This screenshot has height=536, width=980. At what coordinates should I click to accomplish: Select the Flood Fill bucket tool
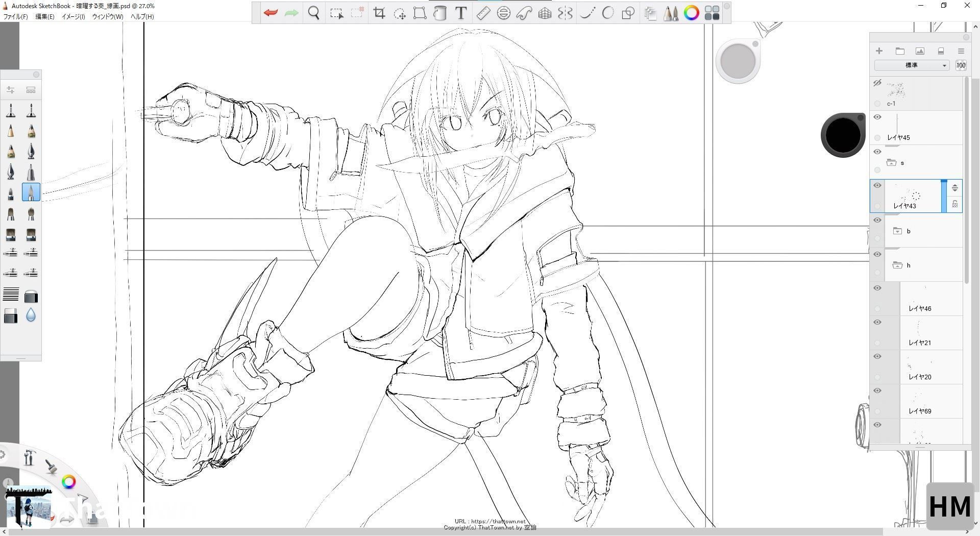440,13
